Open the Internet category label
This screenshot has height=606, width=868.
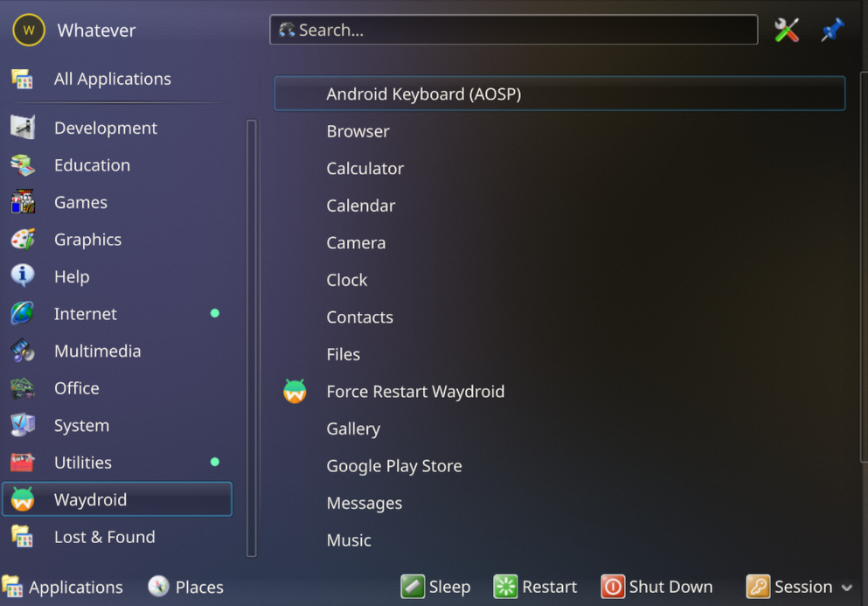[86, 314]
